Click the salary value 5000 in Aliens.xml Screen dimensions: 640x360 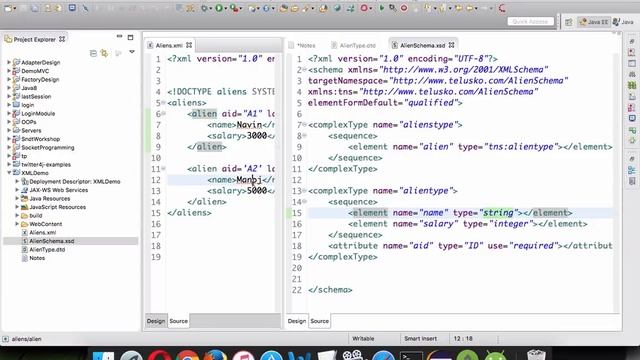pos(257,191)
